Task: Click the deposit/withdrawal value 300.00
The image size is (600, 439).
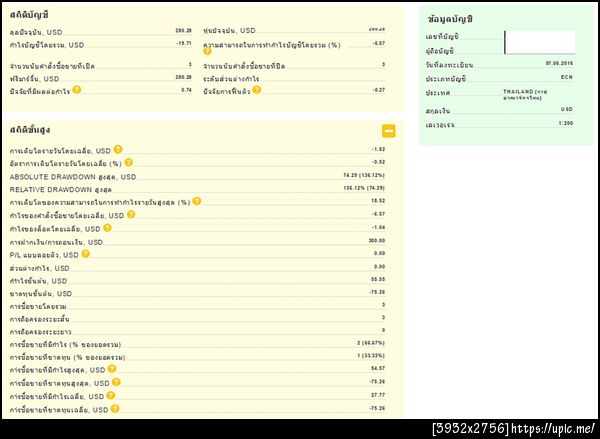Action: tap(377, 241)
